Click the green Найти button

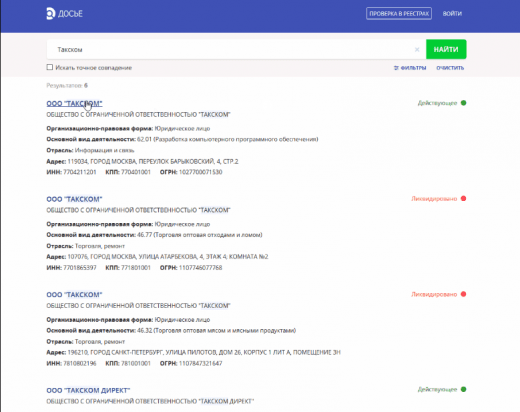click(446, 49)
